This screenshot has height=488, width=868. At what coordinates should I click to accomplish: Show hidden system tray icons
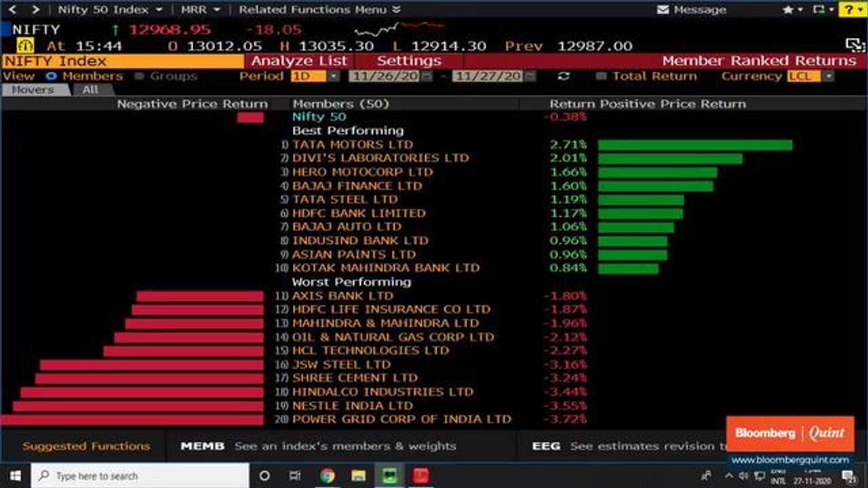(730, 475)
